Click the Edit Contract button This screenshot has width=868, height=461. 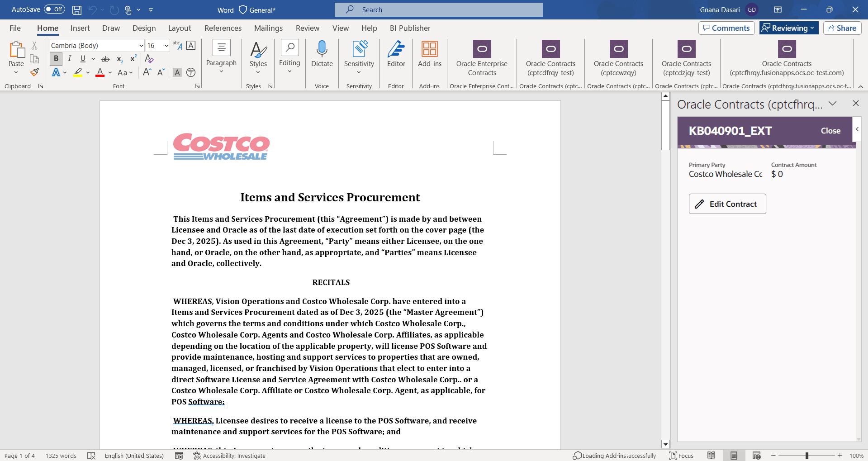pyautogui.click(x=727, y=204)
